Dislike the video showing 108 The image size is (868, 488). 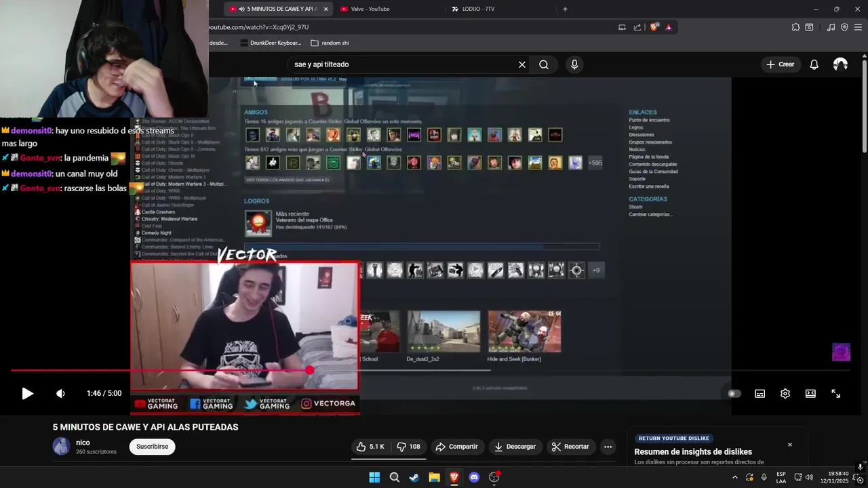point(409,447)
